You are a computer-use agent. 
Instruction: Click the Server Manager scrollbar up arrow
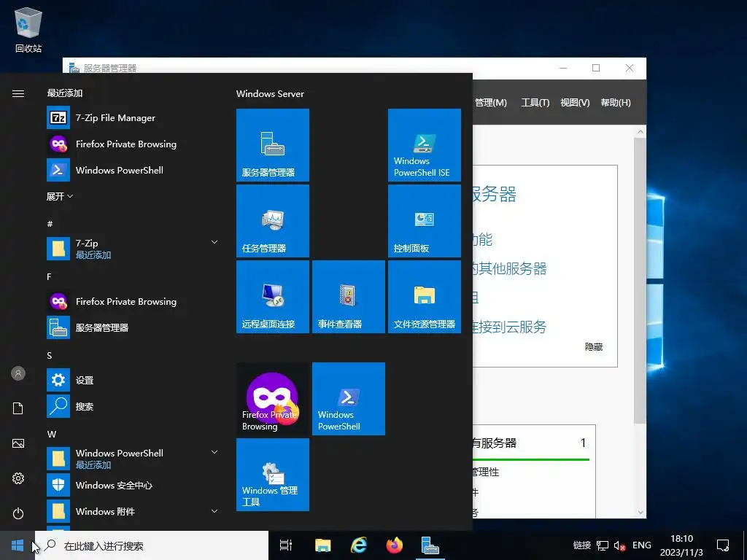coord(640,132)
